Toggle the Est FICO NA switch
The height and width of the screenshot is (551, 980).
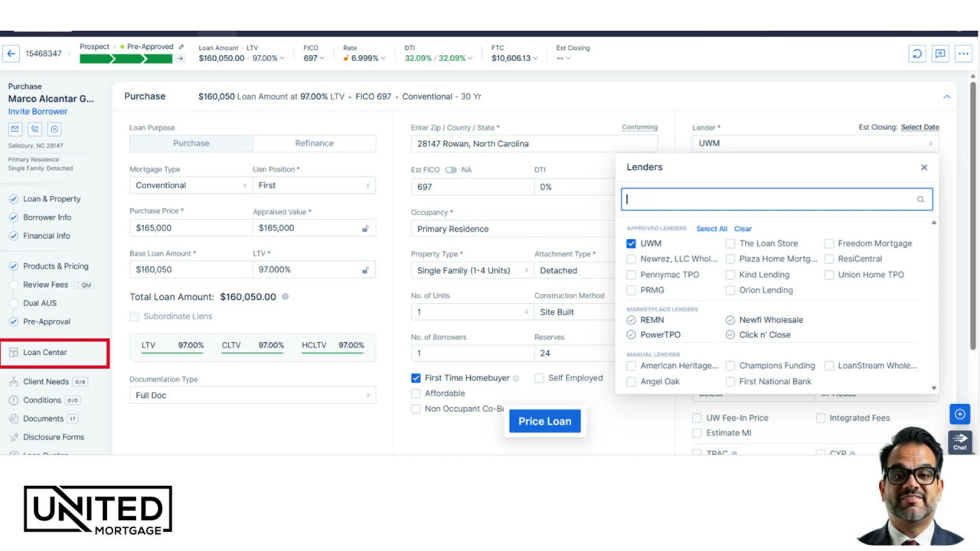pyautogui.click(x=451, y=170)
